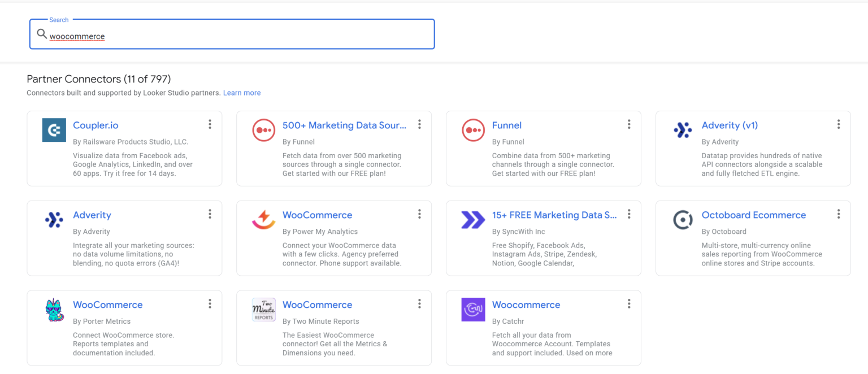Open more options for Coupler.io

click(x=210, y=124)
